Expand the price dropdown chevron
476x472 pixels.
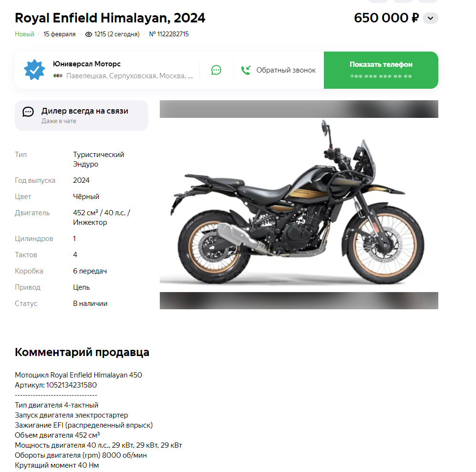pyautogui.click(x=431, y=18)
